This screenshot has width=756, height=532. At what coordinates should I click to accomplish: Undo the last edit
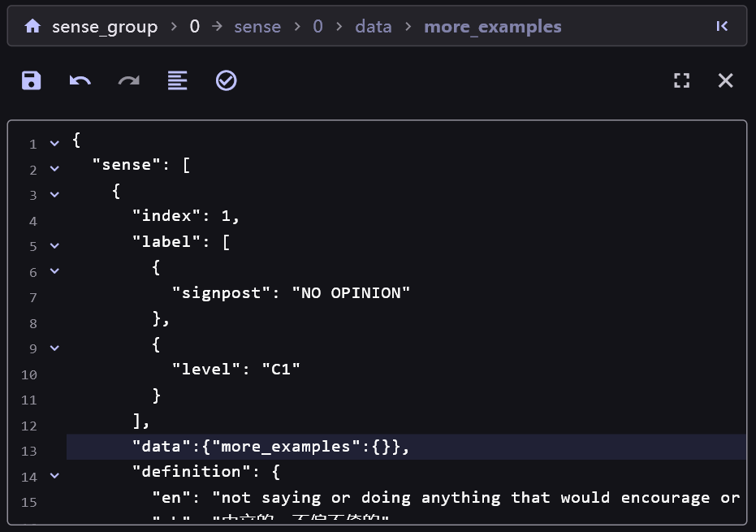[x=80, y=80]
